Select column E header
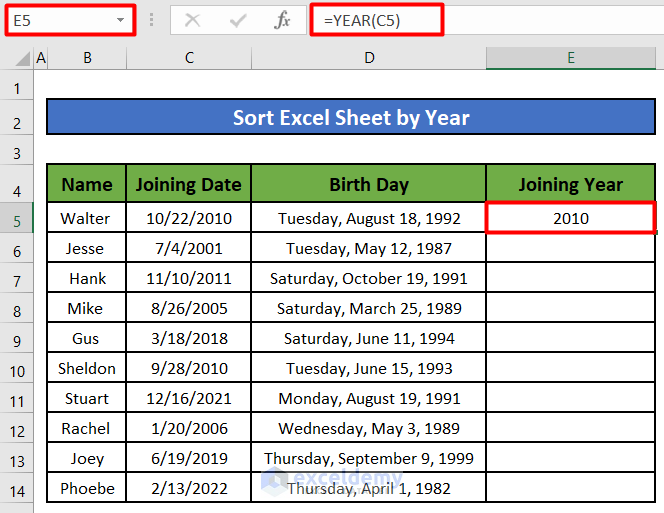 pos(571,59)
